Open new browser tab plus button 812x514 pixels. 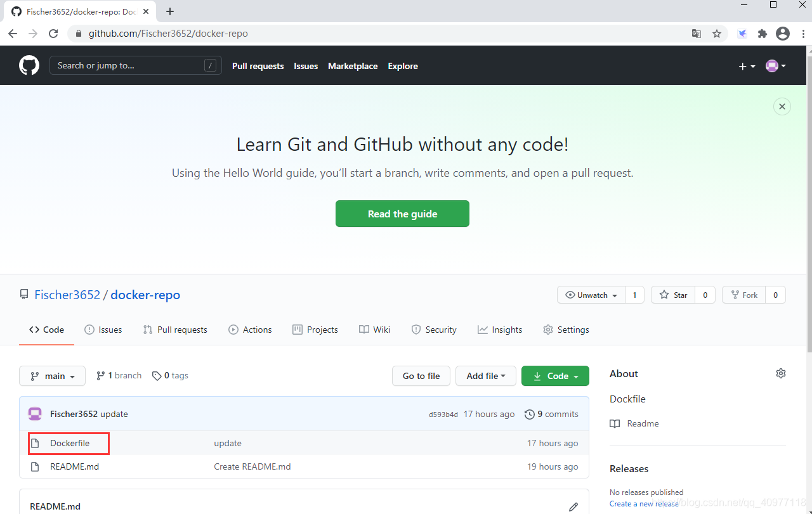[170, 11]
